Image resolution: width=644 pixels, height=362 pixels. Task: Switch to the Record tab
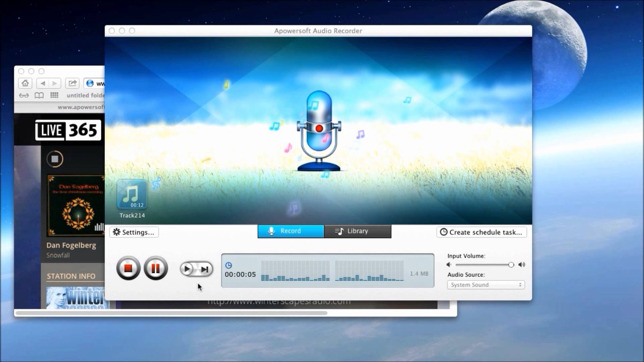pos(291,231)
